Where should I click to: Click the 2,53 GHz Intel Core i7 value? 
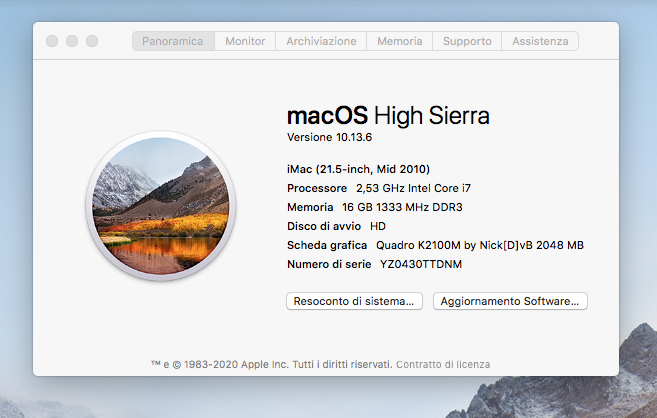point(413,188)
